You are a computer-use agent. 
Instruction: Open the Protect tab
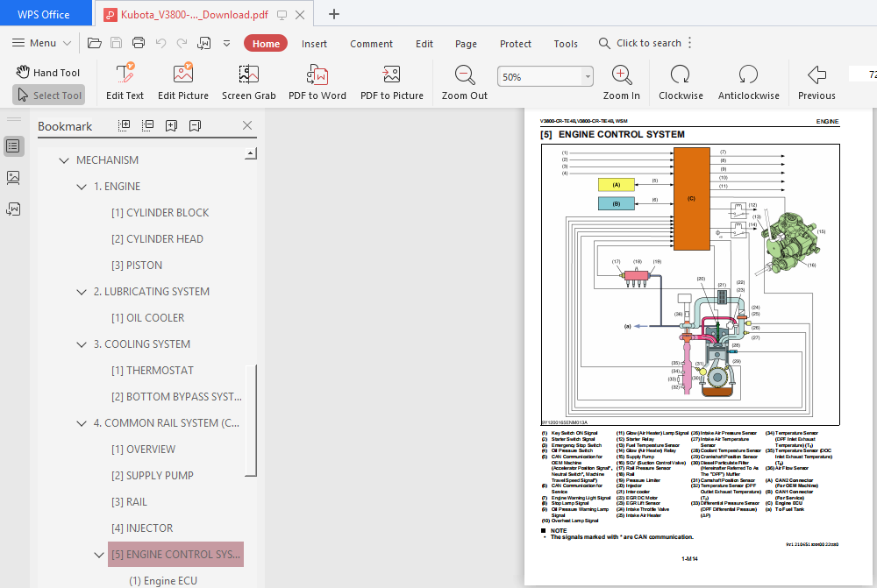(516, 44)
